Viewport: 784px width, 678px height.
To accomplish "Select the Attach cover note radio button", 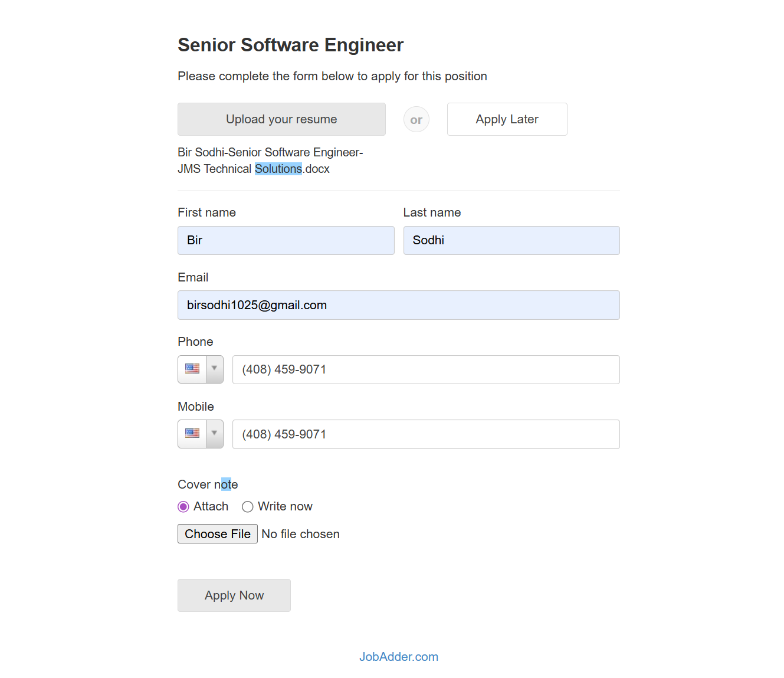I will (x=183, y=507).
